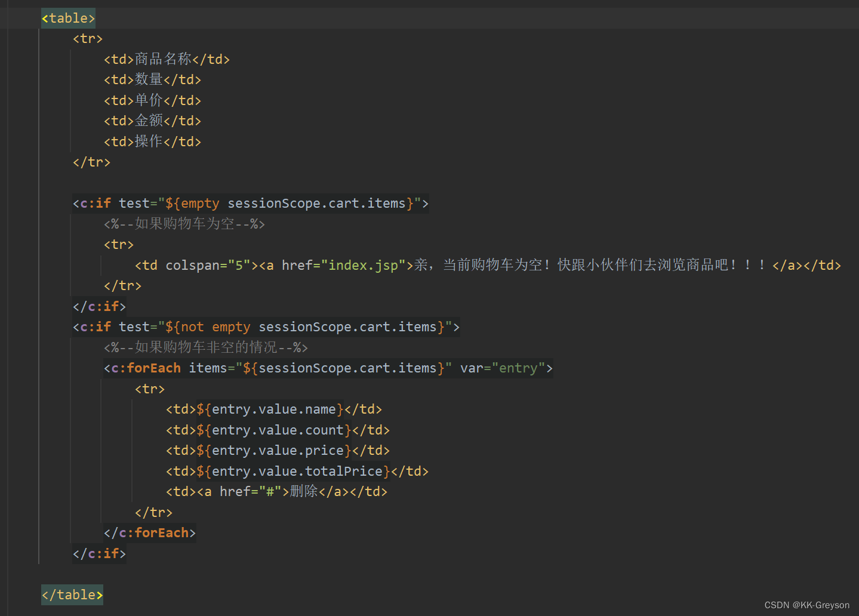The width and height of the screenshot is (859, 616).
Task: Click the expression ${entry.value.count}
Action: pyautogui.click(x=274, y=430)
